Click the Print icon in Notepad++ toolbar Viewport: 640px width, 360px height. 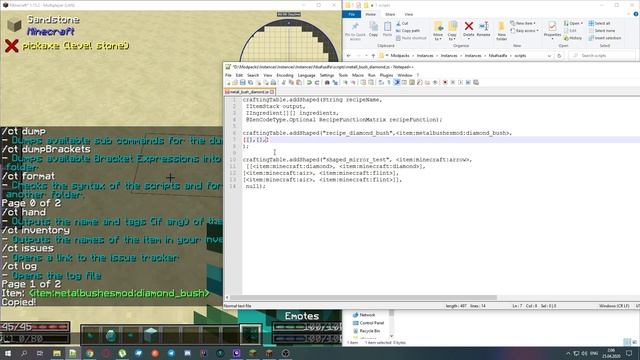point(273,82)
